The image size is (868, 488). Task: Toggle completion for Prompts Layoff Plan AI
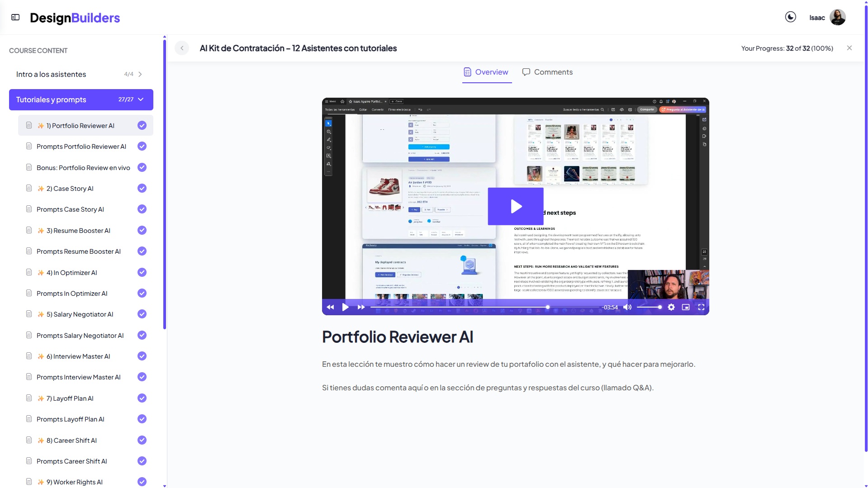coord(142,419)
